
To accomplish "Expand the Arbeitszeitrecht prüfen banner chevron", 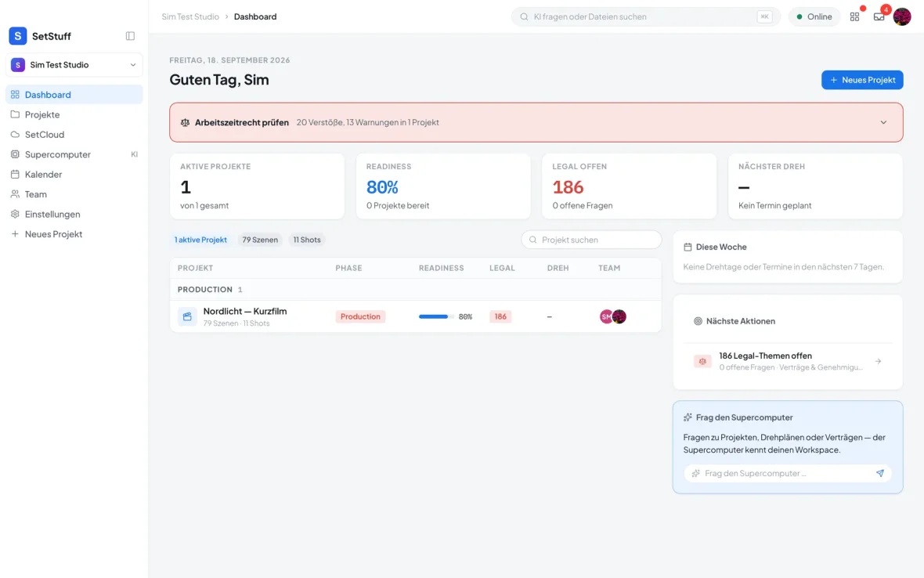I will pos(883,122).
